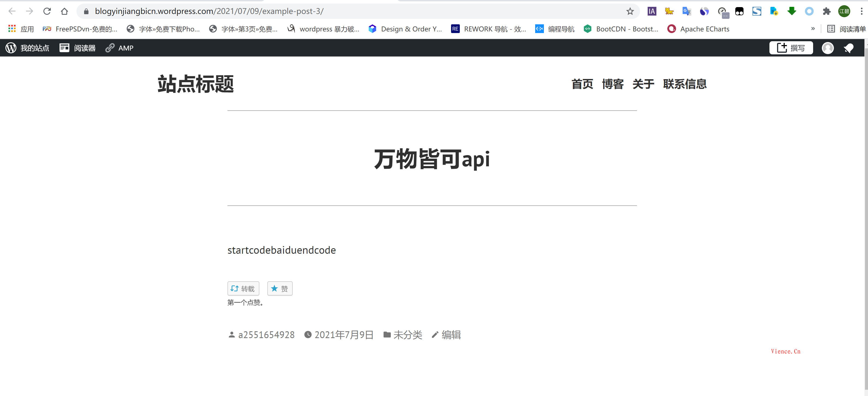
Task: Open the Chrome extensions puzzle icon
Action: 826,11
